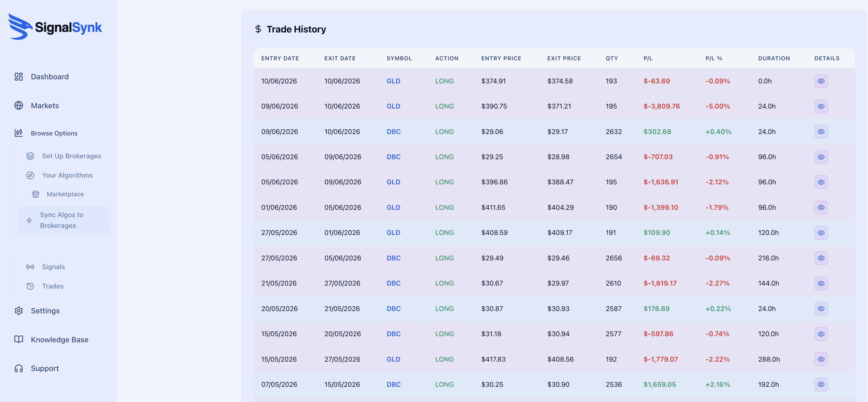Open the Dashboard icon in sidebar
868x402 pixels.
(18, 76)
